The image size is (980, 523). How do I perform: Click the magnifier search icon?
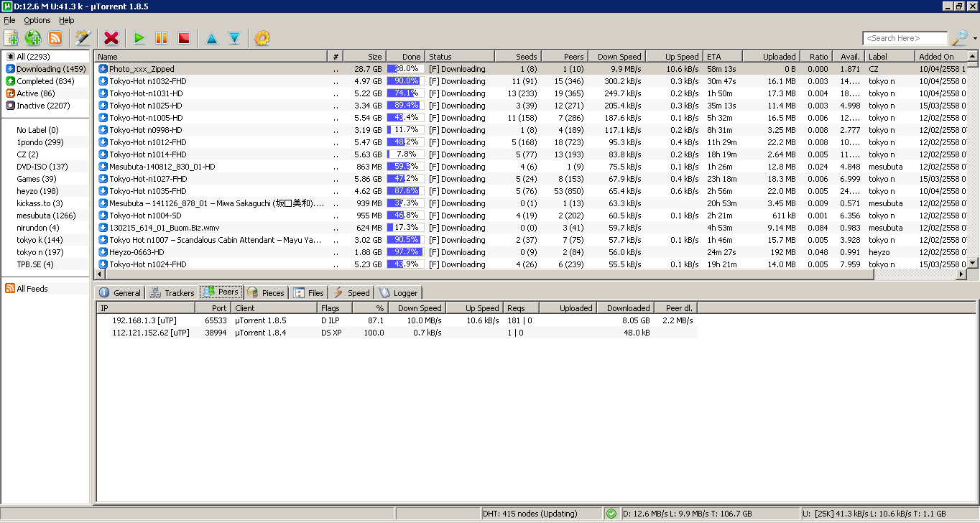959,38
